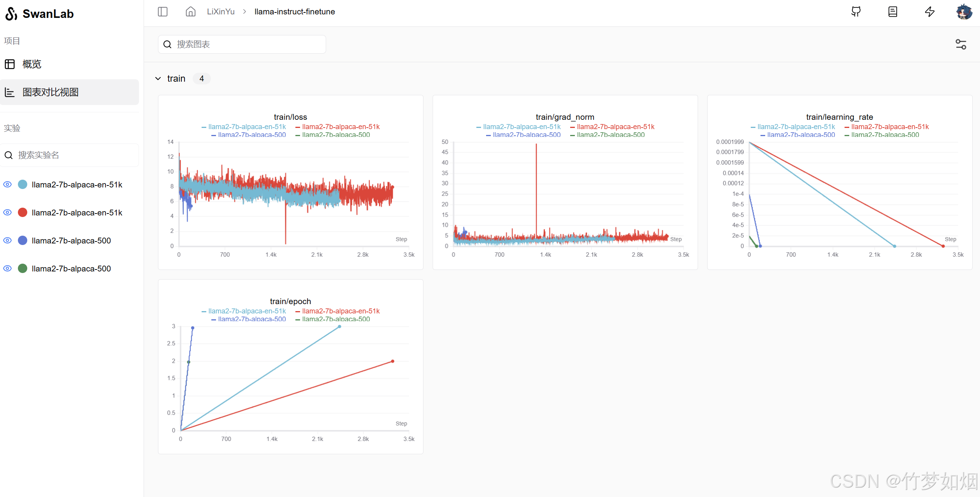Viewport: 980px width, 497px height.
Task: Open the 概览 overview page
Action: (31, 64)
